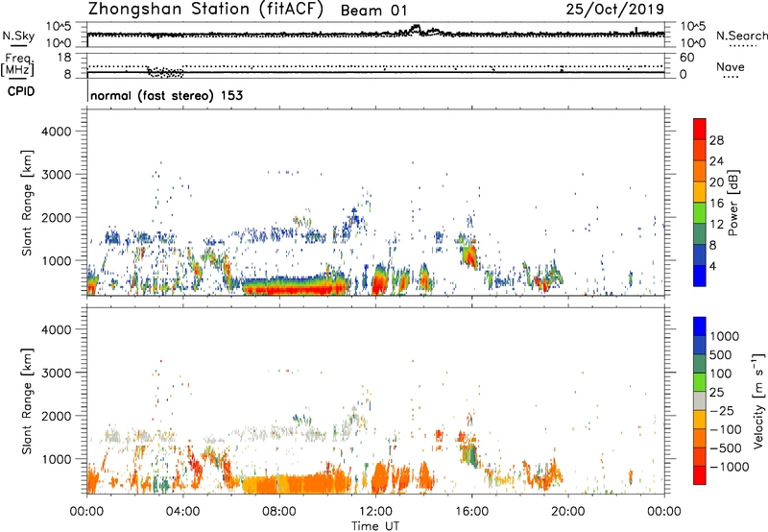The height and width of the screenshot is (532, 768).
Task: Click the noise bump near 13:30 UT
Action: point(417,29)
